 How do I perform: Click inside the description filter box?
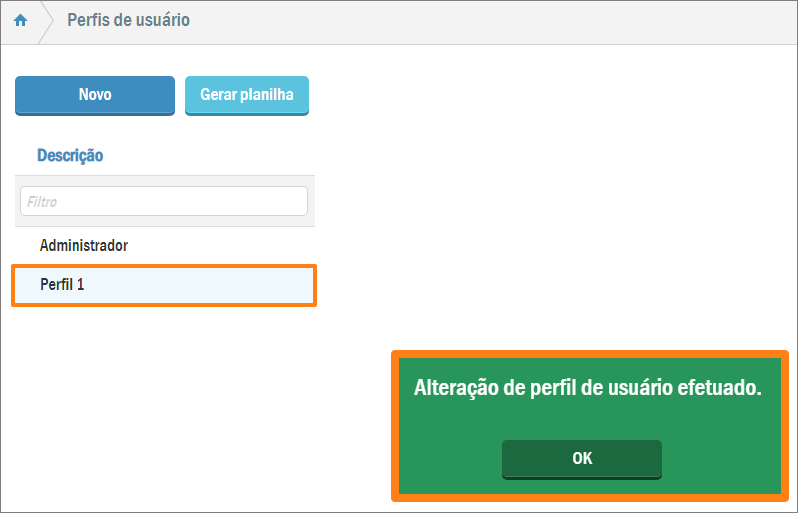click(x=163, y=201)
